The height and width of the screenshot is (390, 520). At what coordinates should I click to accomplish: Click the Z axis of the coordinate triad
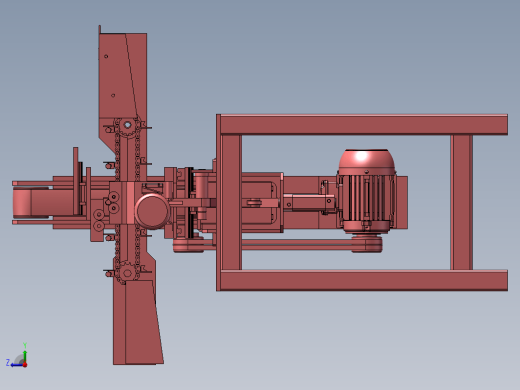(x=15, y=364)
